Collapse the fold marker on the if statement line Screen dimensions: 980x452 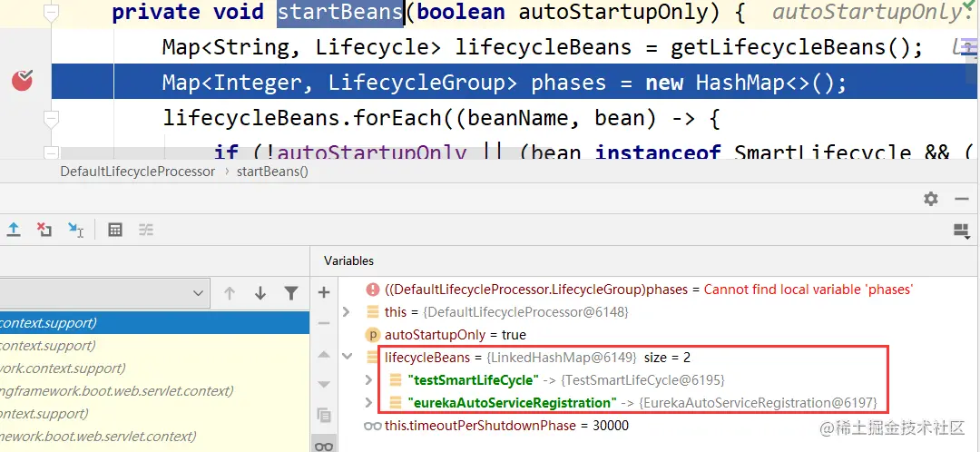tap(51, 152)
